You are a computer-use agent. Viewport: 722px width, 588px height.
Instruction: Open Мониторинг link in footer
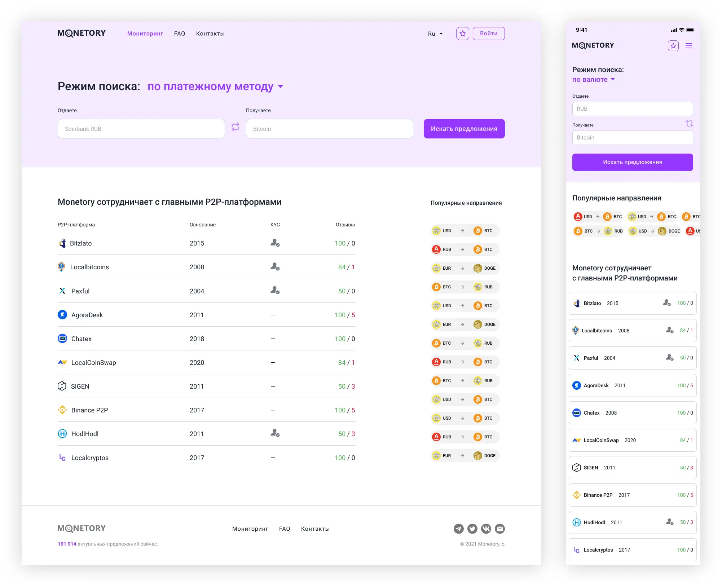(x=250, y=529)
